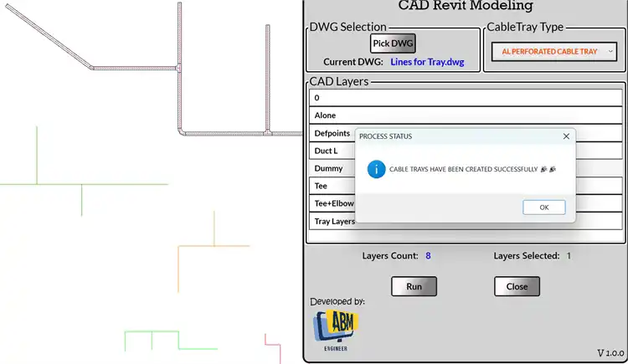Close the Process Status dialog with X
The height and width of the screenshot is (364, 628).
(566, 136)
